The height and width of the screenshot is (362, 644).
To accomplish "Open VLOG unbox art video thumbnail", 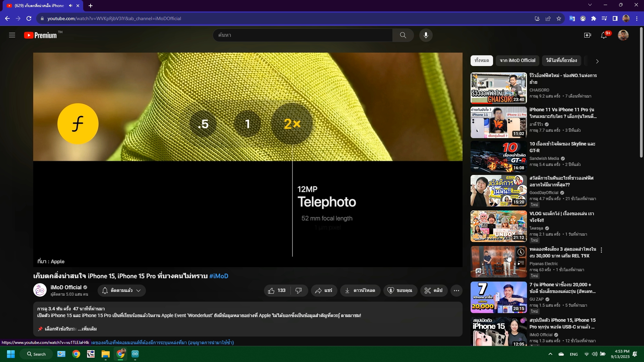I will coord(498,226).
